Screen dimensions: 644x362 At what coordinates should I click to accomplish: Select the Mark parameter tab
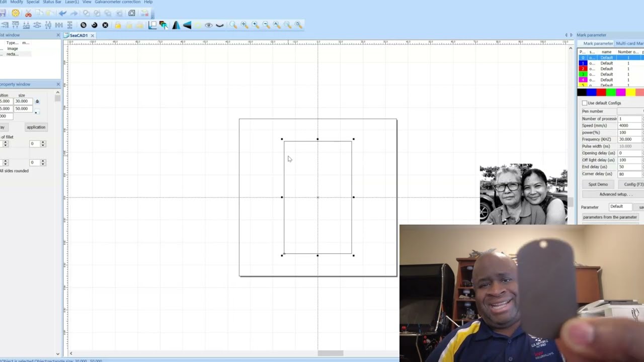pyautogui.click(x=598, y=44)
